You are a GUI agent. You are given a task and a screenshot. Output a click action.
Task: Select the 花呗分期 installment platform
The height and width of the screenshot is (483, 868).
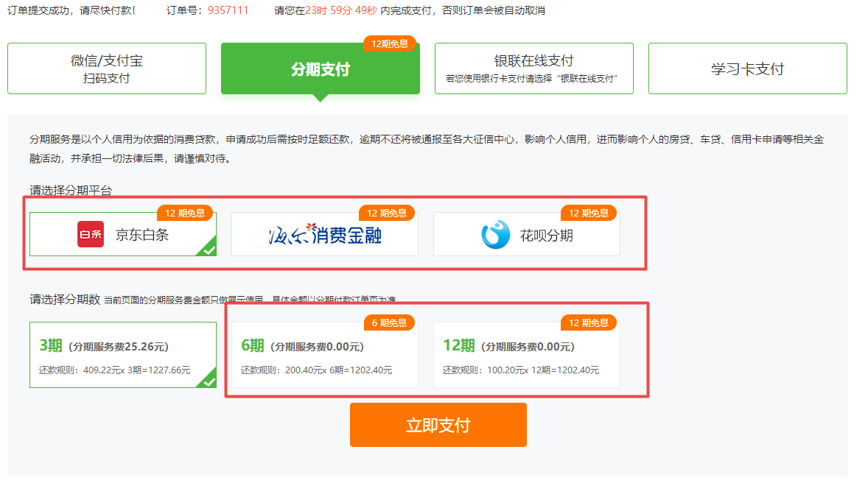click(526, 235)
